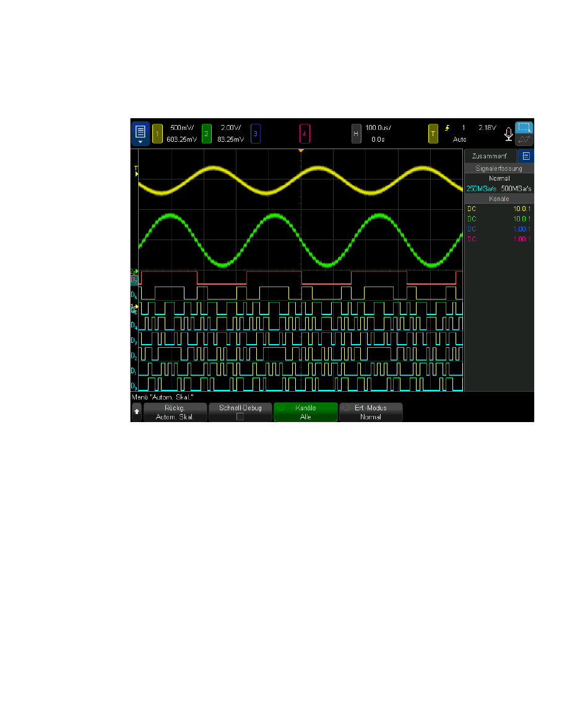
Task: Turn on blue channel 3 badge
Action: click(255, 133)
